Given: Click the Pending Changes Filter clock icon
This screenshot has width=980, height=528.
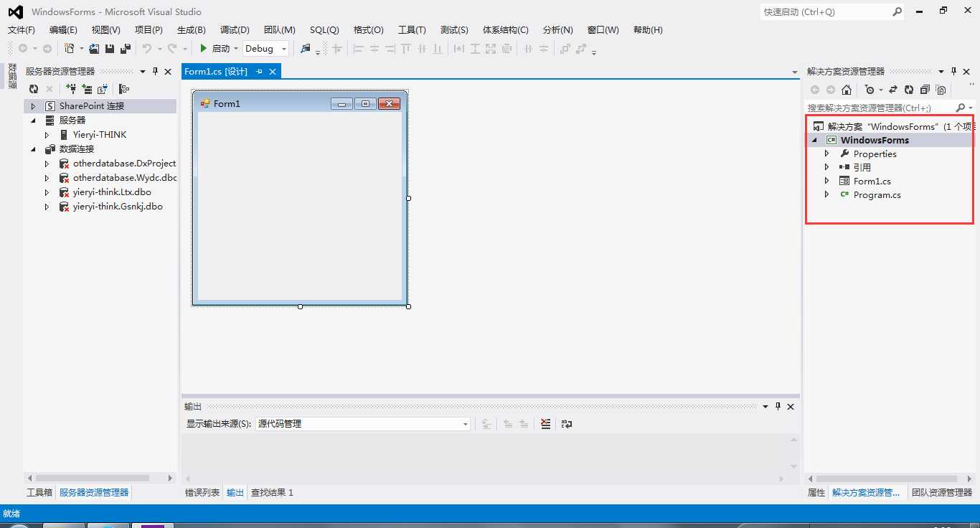Looking at the screenshot, I should [x=870, y=90].
